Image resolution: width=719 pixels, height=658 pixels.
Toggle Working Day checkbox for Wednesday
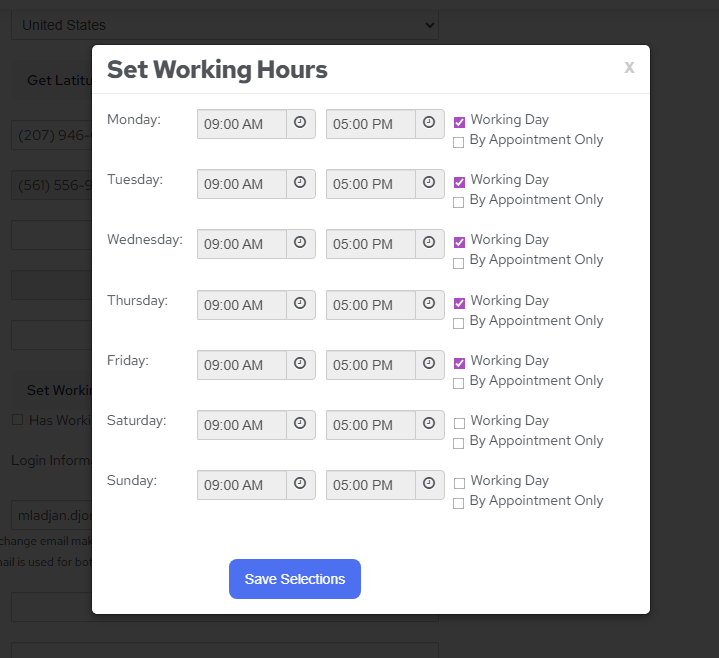[x=459, y=242]
